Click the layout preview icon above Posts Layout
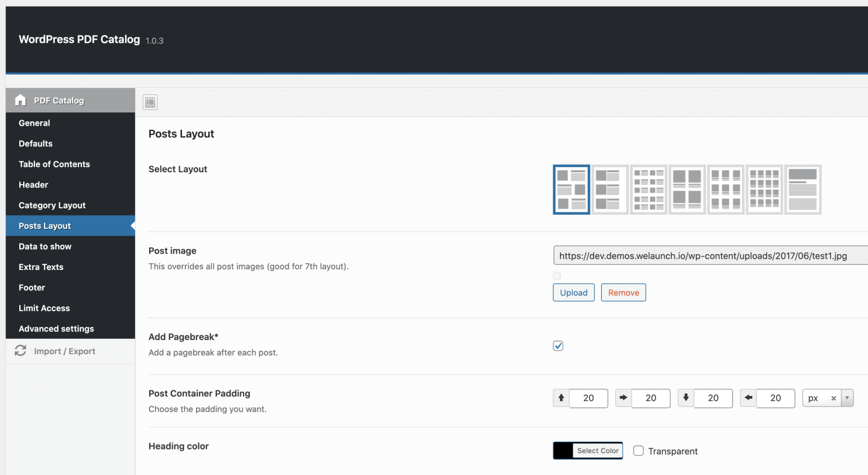 (x=150, y=102)
